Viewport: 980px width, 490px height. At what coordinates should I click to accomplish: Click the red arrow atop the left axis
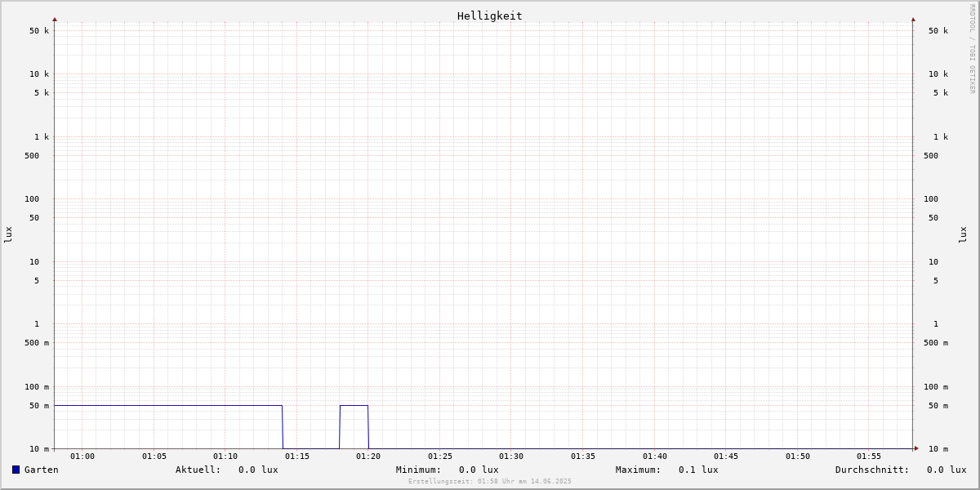tap(55, 19)
